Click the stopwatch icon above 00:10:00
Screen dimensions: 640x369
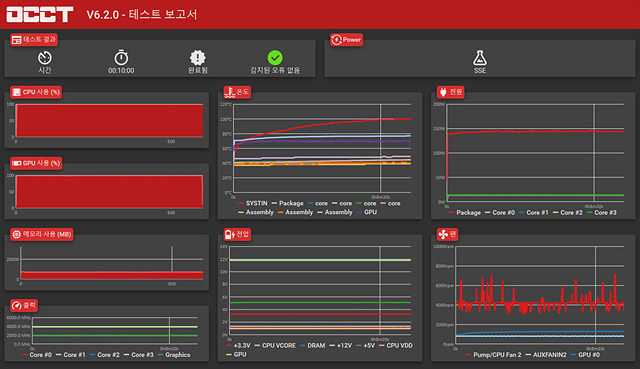(x=121, y=58)
